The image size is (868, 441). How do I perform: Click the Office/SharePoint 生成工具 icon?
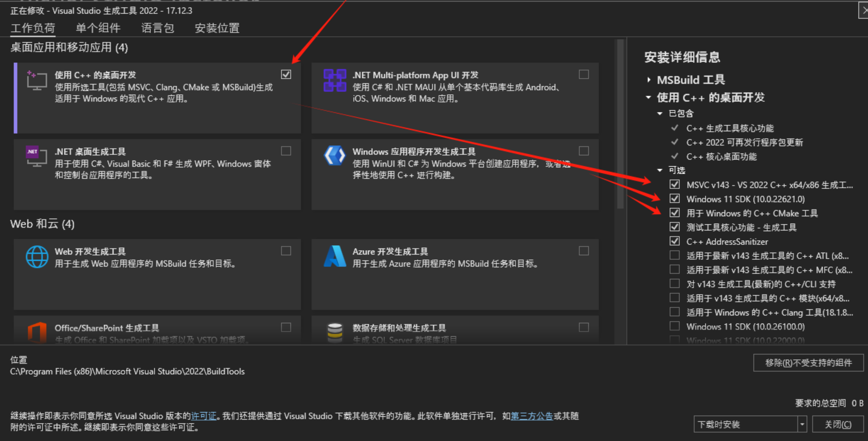pos(37,332)
